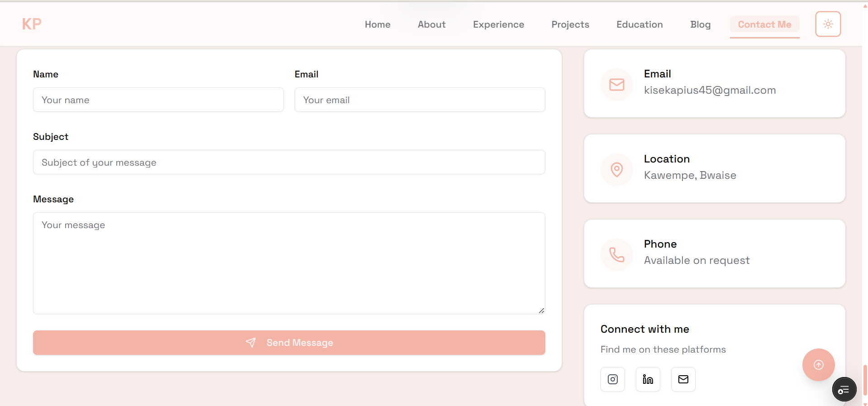This screenshot has width=868, height=406.
Task: Click into the Subject of your message field
Action: pos(289,162)
